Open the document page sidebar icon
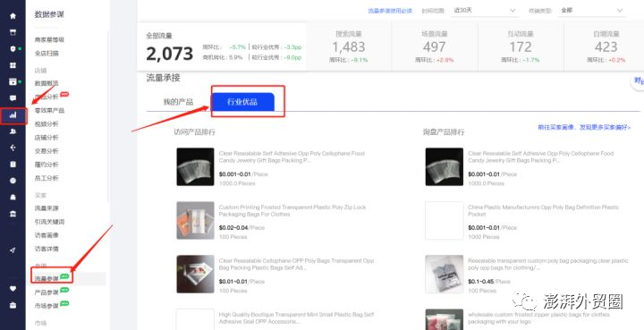644x330 pixels. (13, 165)
